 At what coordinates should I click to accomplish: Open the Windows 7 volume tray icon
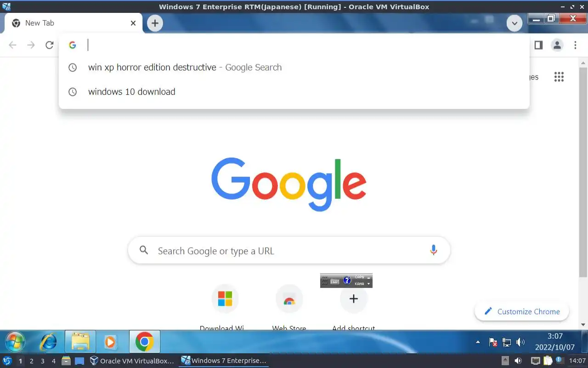click(520, 342)
